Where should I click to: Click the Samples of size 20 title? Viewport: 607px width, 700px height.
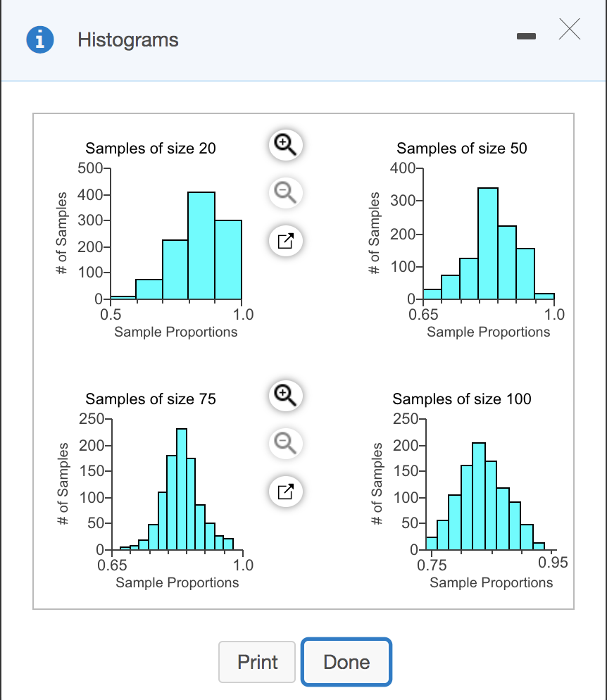151,149
